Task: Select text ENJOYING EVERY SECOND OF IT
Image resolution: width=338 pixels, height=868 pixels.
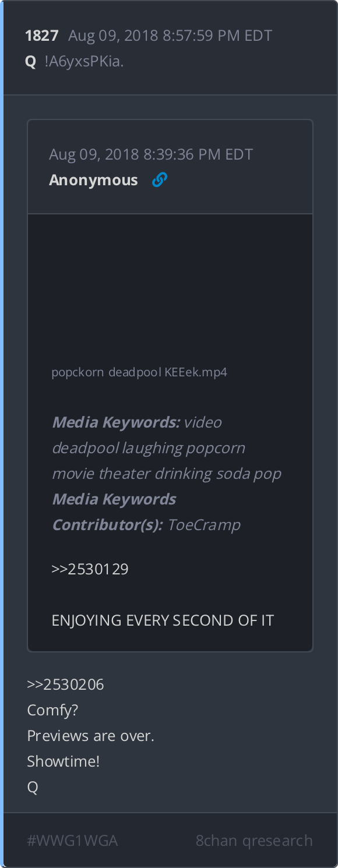Action: [163, 620]
